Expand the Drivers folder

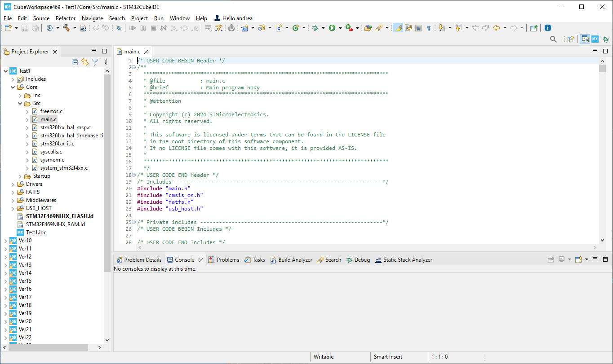(x=13, y=184)
